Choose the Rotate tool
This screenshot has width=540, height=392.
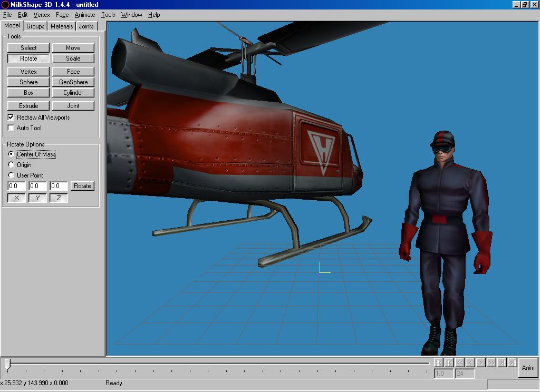coord(28,58)
